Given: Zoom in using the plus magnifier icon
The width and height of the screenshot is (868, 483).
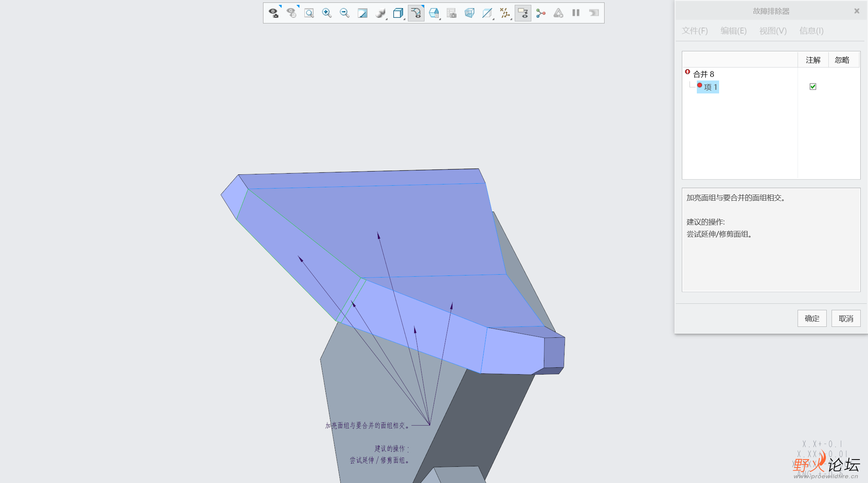Looking at the screenshot, I should point(327,13).
